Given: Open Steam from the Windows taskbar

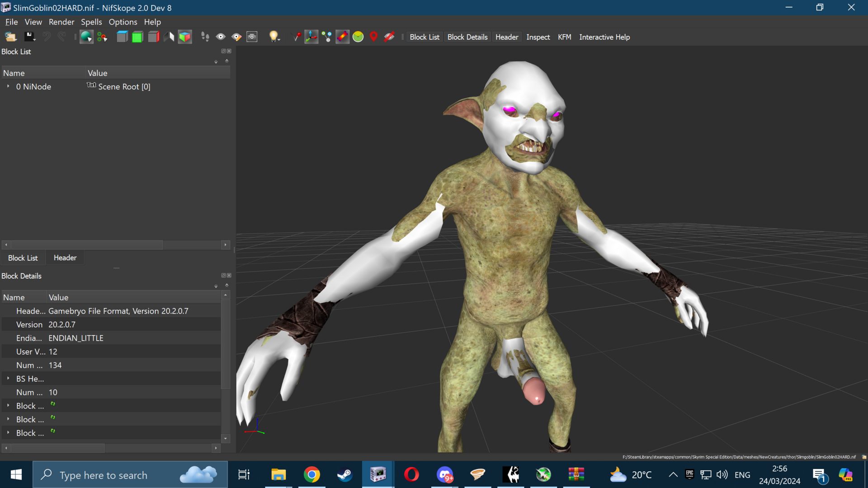Looking at the screenshot, I should point(344,474).
